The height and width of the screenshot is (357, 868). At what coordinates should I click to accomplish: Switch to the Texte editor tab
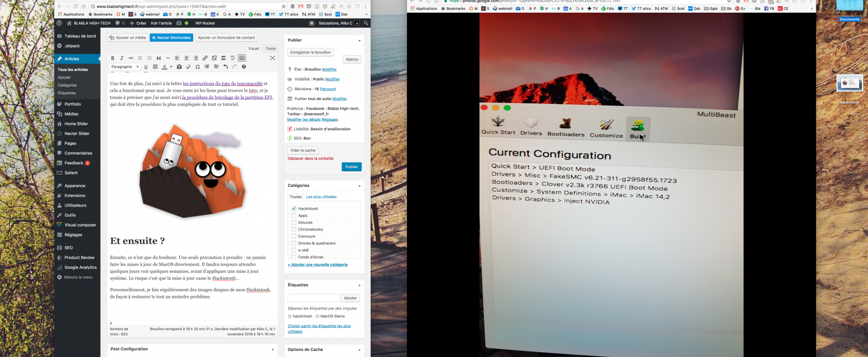pos(271,48)
